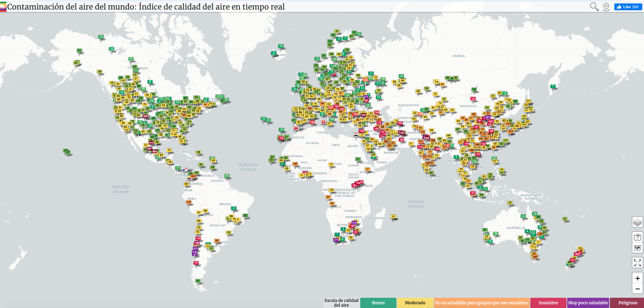Open the map layers selector icon
Image resolution: width=644 pixels, height=308 pixels.
tap(637, 222)
